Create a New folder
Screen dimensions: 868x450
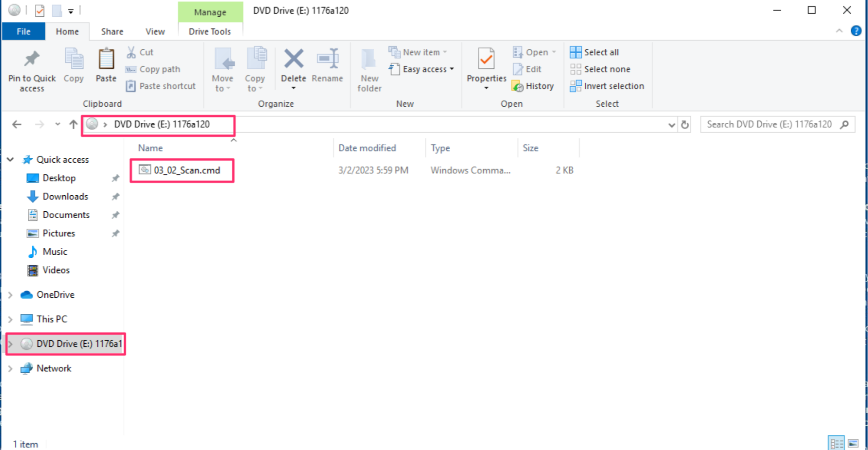coord(368,69)
